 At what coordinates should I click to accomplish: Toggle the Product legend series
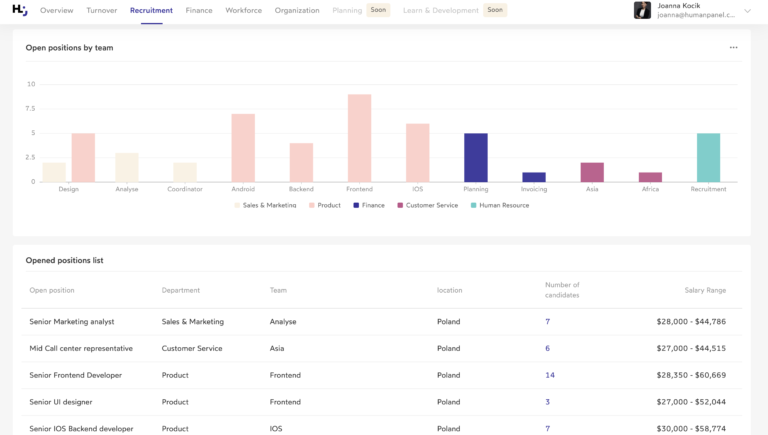[325, 205]
